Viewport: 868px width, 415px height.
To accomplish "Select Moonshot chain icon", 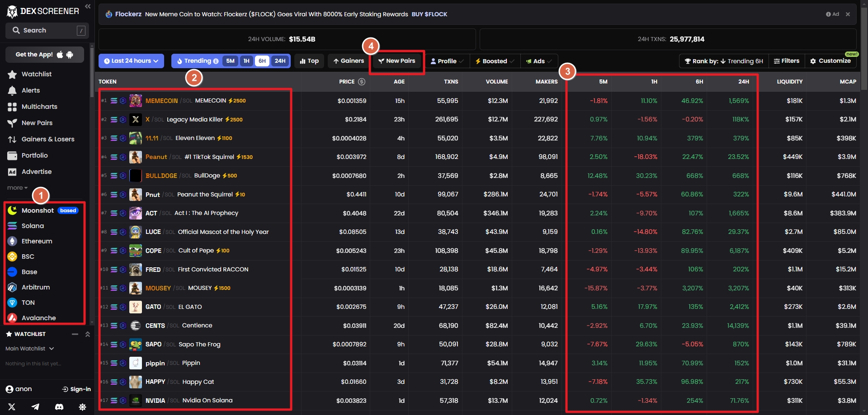I will coord(13,210).
